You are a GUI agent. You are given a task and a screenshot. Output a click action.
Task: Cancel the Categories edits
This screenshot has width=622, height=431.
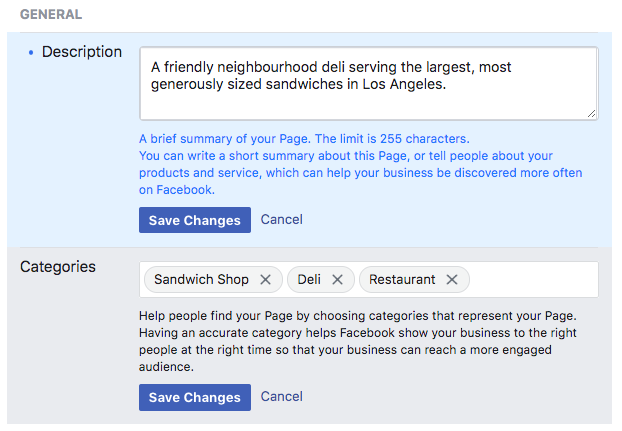pos(281,397)
